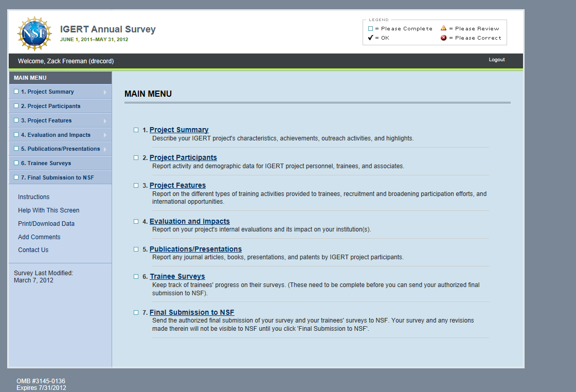Viewport: 576px width, 392px height.
Task: Click sidebar checkbox for Final Submission to NSF
Action: [16, 177]
